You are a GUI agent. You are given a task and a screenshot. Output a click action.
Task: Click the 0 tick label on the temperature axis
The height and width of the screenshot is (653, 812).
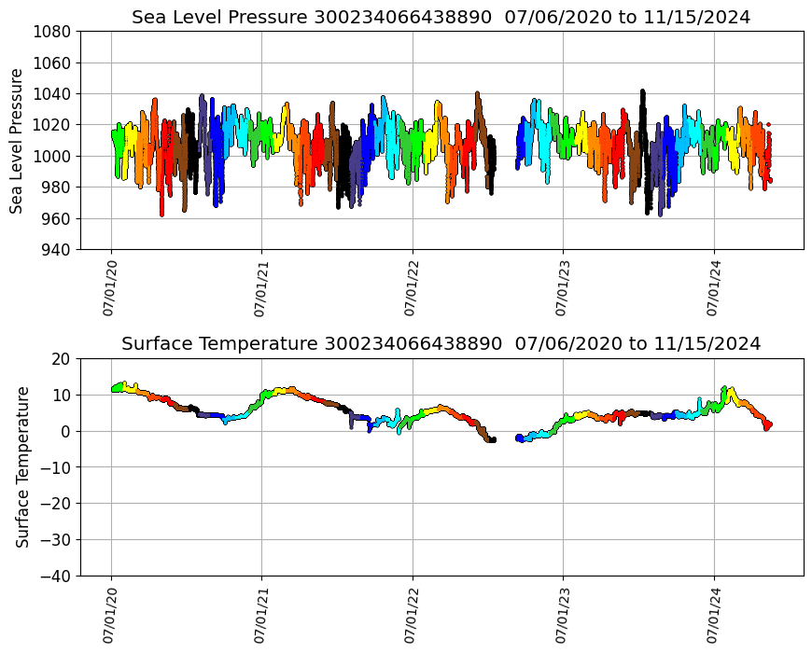(x=66, y=431)
